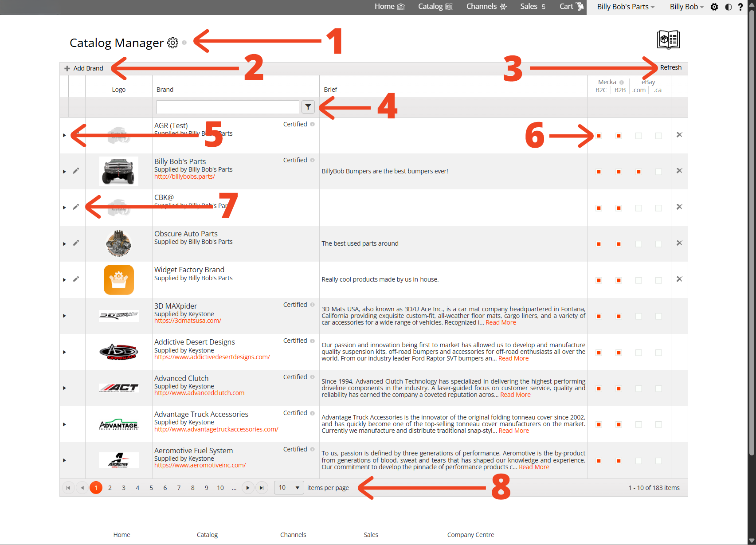Toggle Mecka B2C for Advanced Clutch
Screen dimensions: 756x545
click(x=599, y=388)
